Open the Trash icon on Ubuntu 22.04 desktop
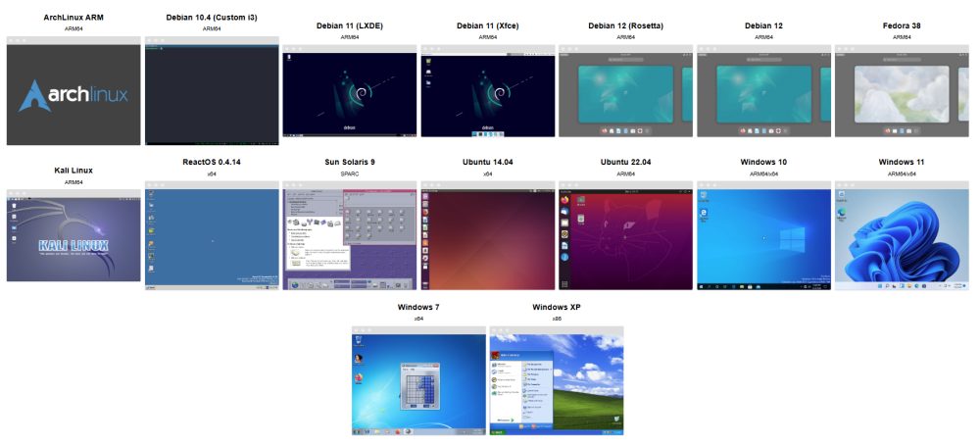The height and width of the screenshot is (445, 980). tap(581, 219)
